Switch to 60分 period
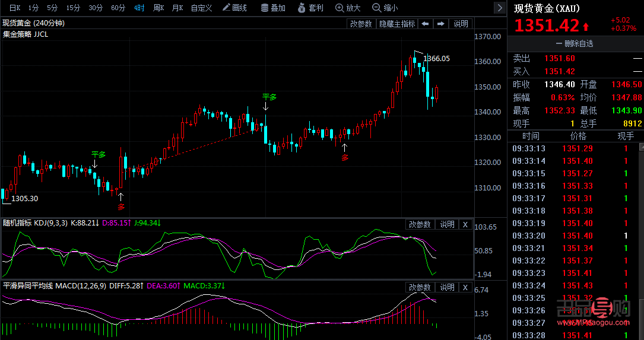Screen dimensions: 644x340 pos(118,7)
